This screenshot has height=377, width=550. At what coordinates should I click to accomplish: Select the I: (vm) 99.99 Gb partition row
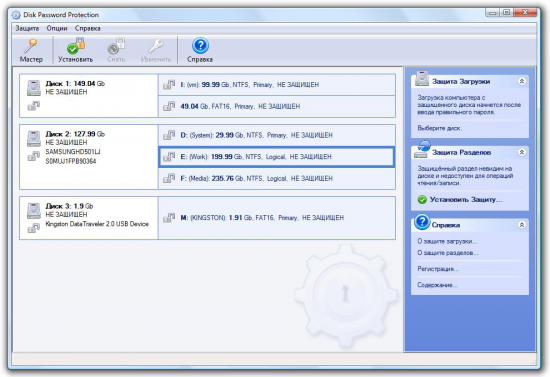[x=277, y=85]
